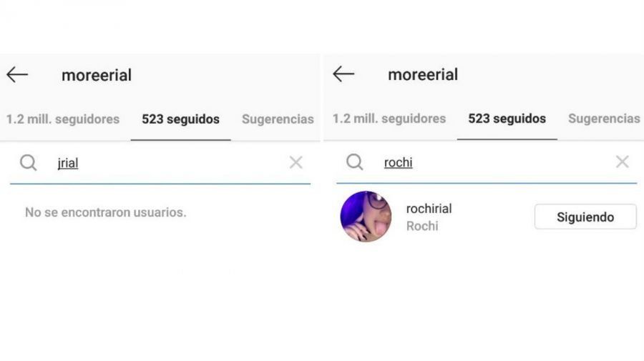
Task: Select right panel '523 seguidos' tab
Action: click(507, 119)
